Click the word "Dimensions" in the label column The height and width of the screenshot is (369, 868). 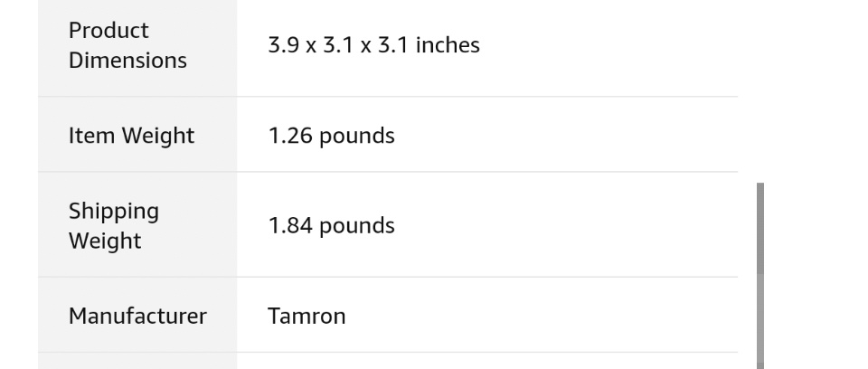(127, 61)
